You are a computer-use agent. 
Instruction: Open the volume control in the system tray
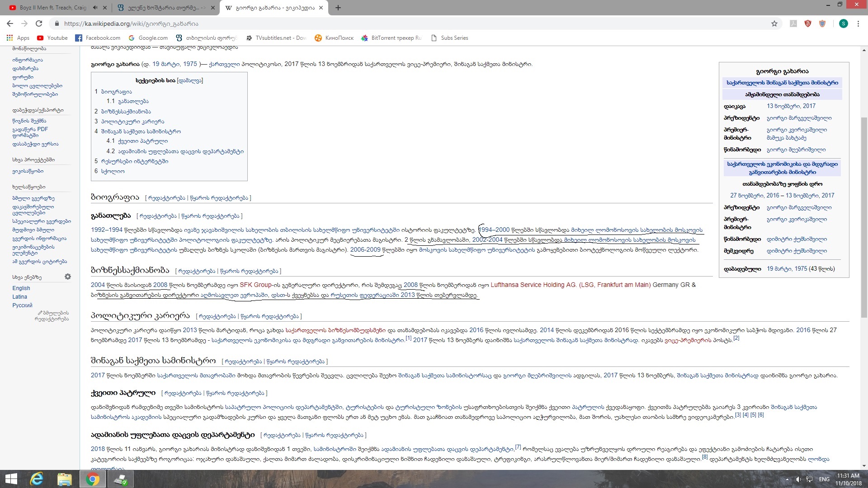coord(797,479)
